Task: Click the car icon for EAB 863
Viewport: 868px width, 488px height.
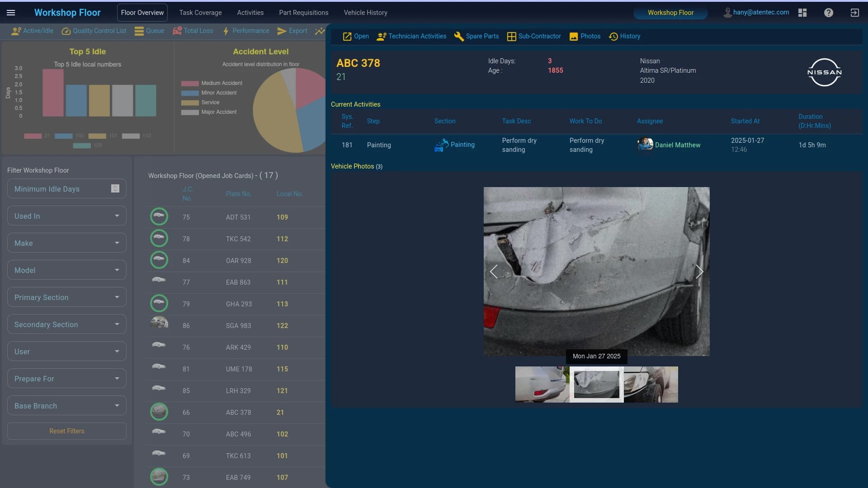Action: [159, 280]
